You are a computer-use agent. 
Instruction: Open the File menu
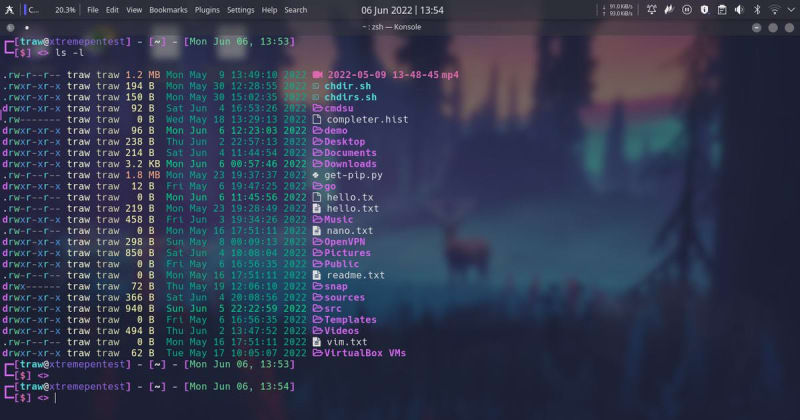pos(93,9)
